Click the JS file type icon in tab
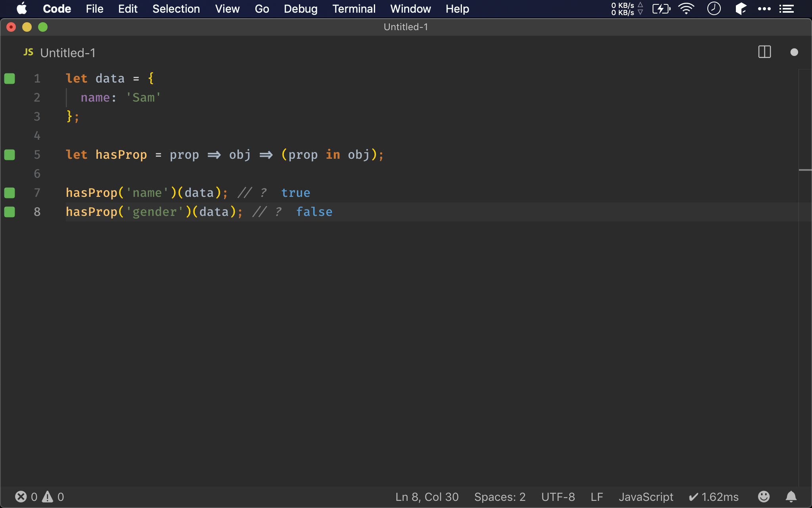Viewport: 812px width, 508px height. pyautogui.click(x=28, y=52)
